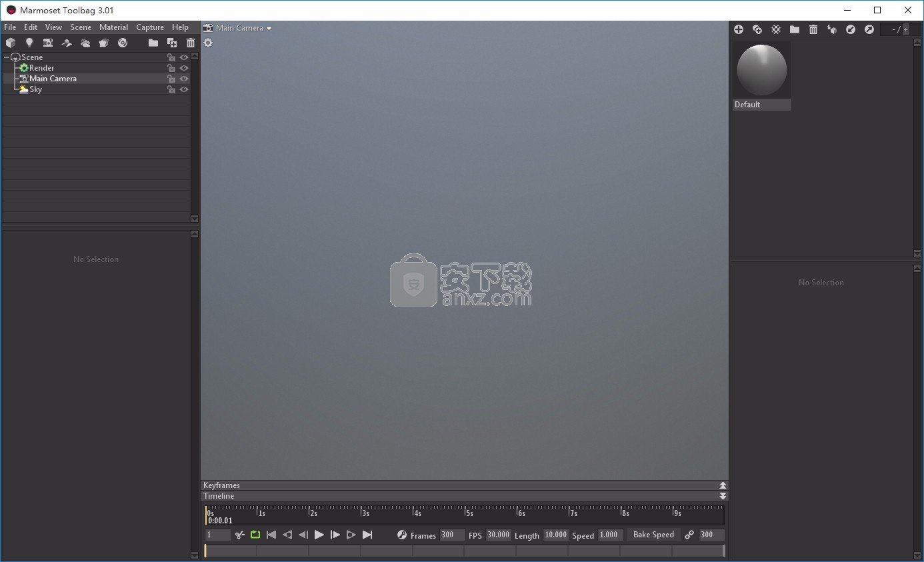Click plus button beside material dash field
This screenshot has height=562, width=924.
click(x=905, y=29)
